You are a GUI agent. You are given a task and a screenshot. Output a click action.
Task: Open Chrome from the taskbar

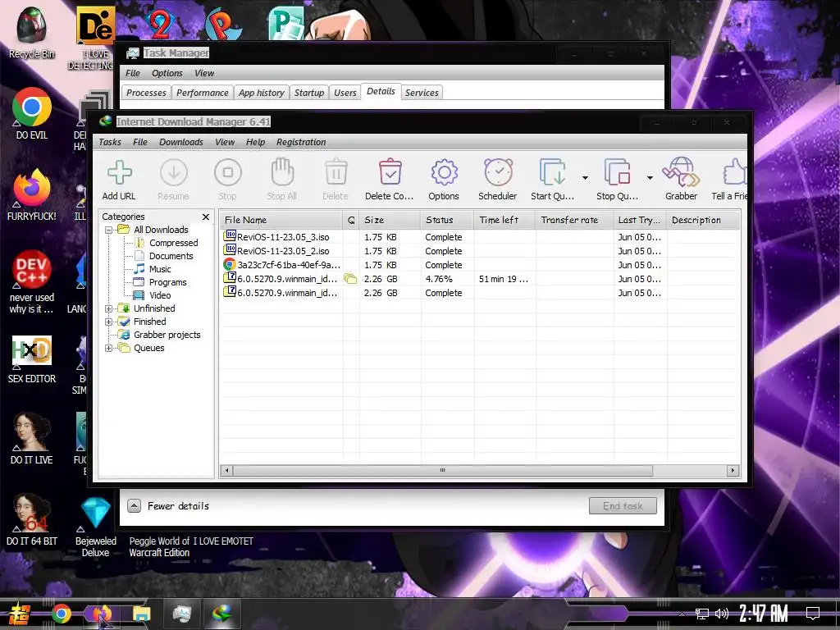(x=62, y=614)
